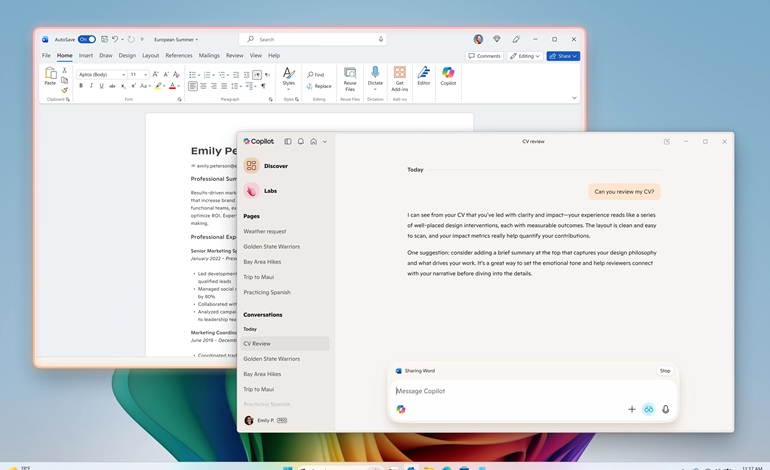This screenshot has width=770, height=470.
Task: Toggle Bold formatting in Font group
Action: pos(81,86)
